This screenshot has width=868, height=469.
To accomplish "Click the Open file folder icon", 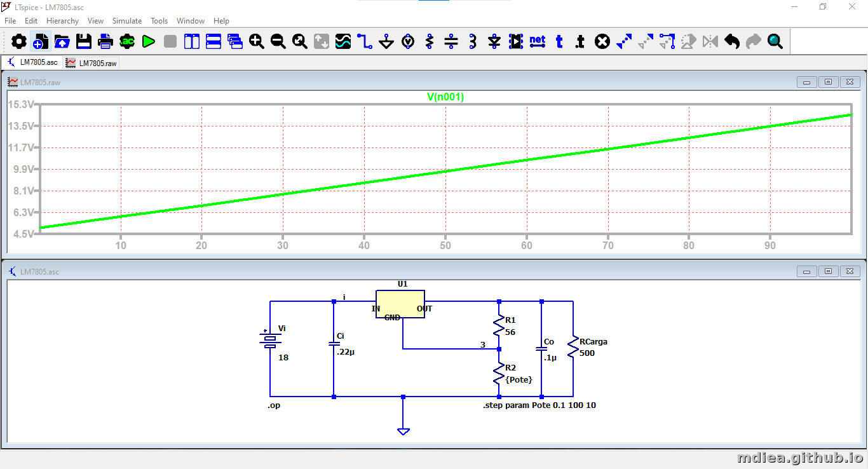I will tap(62, 42).
